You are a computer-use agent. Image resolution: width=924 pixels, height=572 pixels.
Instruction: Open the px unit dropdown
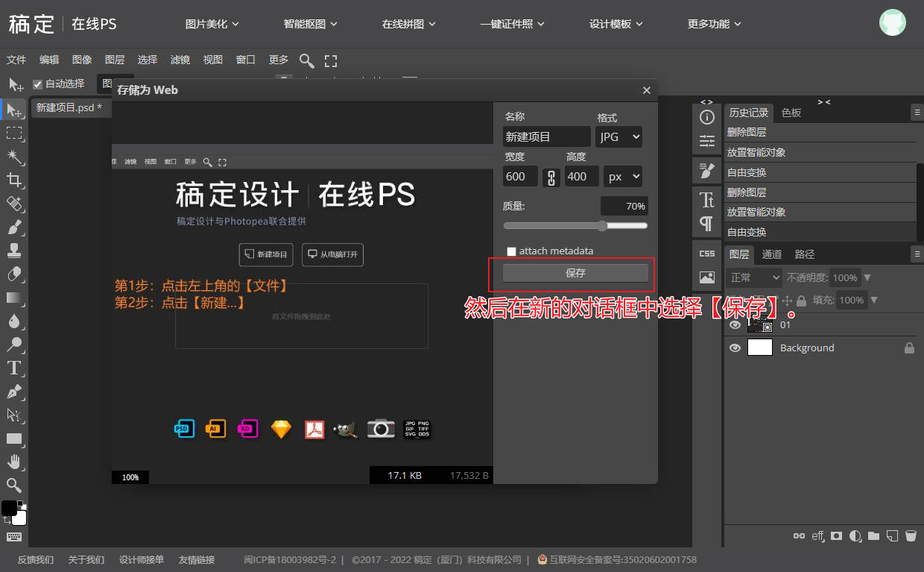pos(623,177)
